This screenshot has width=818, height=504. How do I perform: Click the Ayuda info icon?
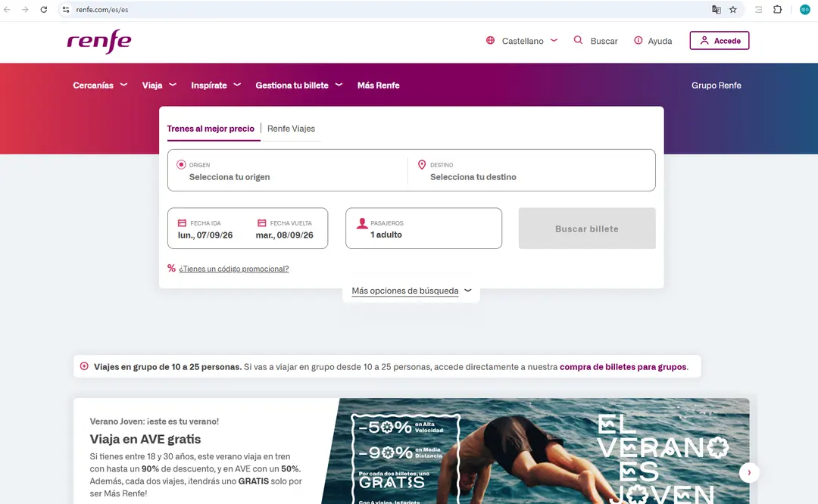[x=638, y=40]
